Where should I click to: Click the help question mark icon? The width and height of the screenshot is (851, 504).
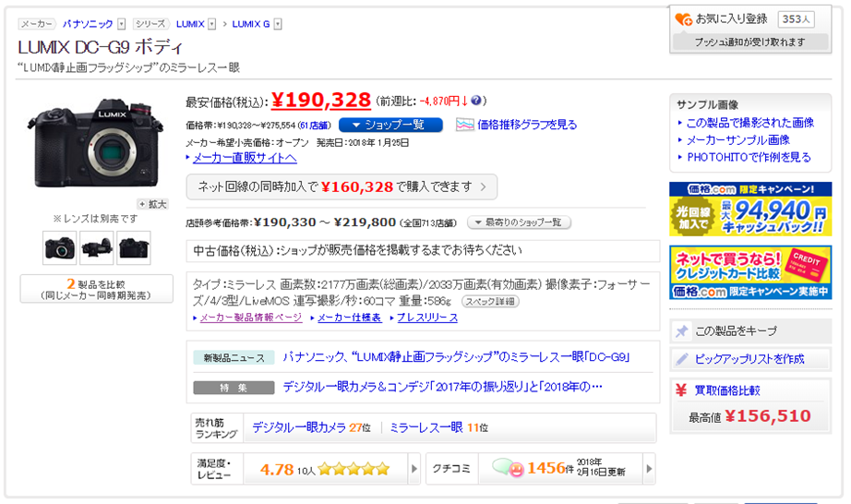click(476, 101)
